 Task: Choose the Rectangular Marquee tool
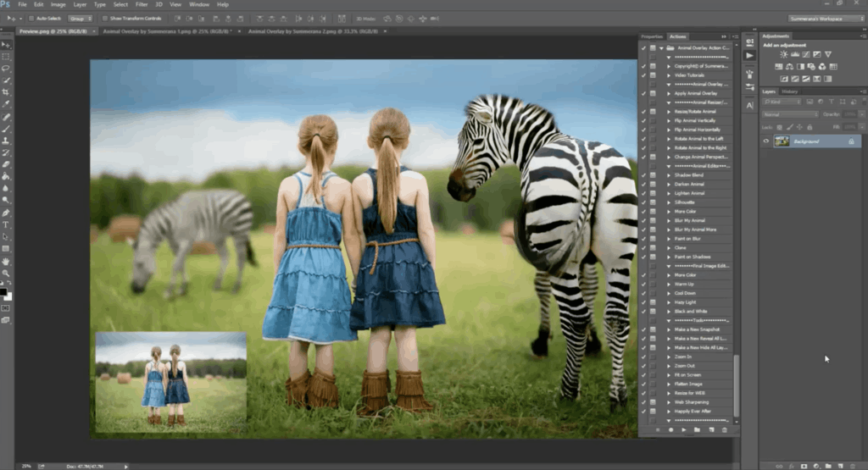tap(6, 56)
